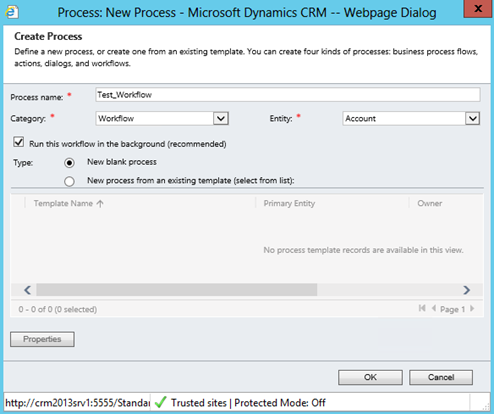The image size is (494, 414).
Task: Click the green Trusted sites checkmark icon
Action: click(x=161, y=403)
